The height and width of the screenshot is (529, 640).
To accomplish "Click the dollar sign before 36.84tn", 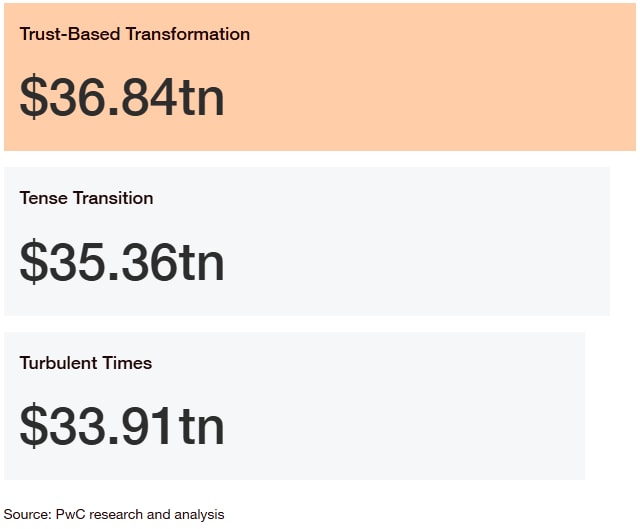I will point(33,97).
